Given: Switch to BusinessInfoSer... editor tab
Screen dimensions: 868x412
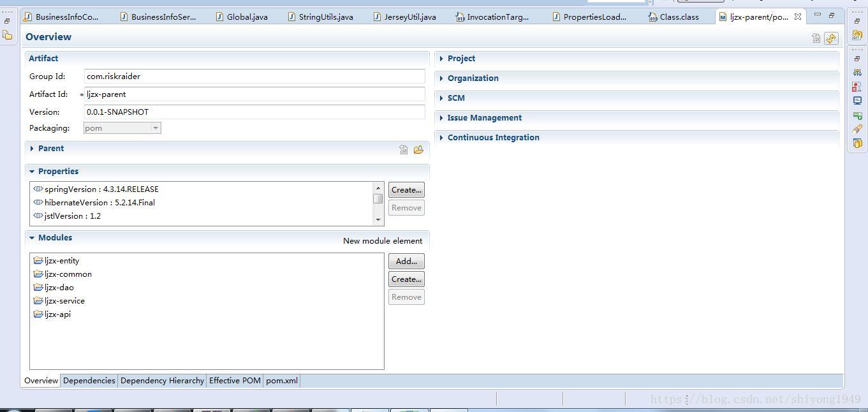Looking at the screenshot, I should click(158, 17).
